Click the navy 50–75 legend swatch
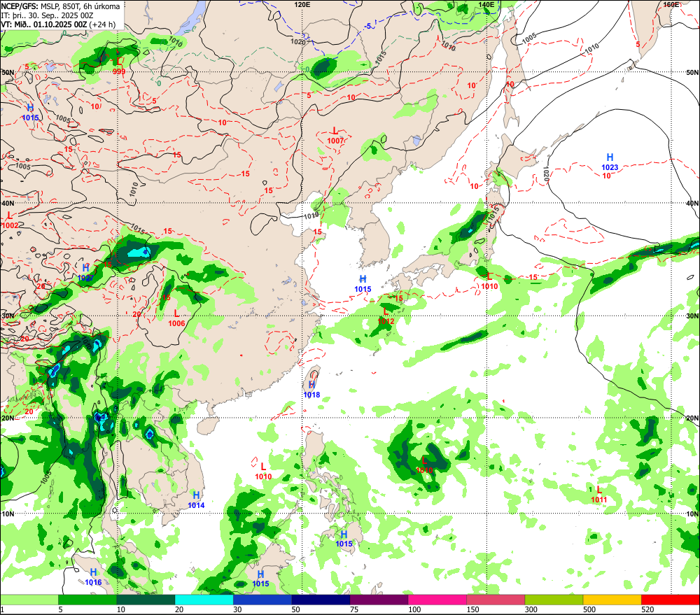700x615 pixels. (x=321, y=600)
